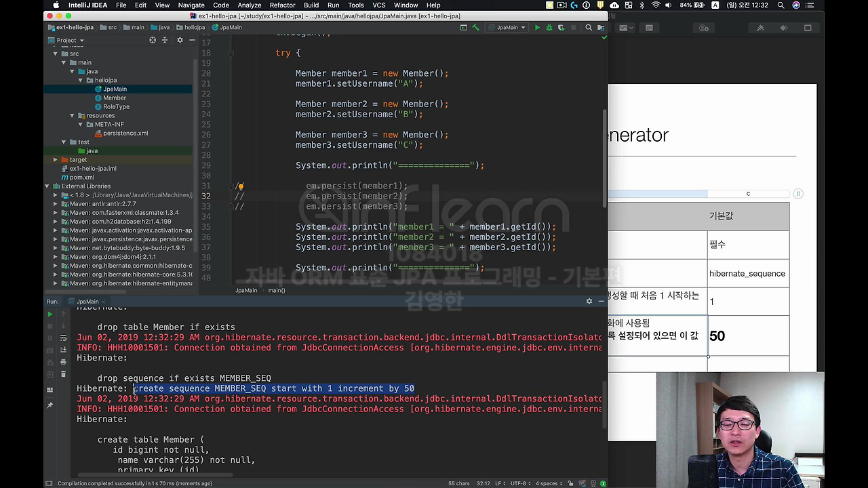Rerun JpaMain in Run panel
Image resolution: width=868 pixels, height=488 pixels.
point(50,314)
